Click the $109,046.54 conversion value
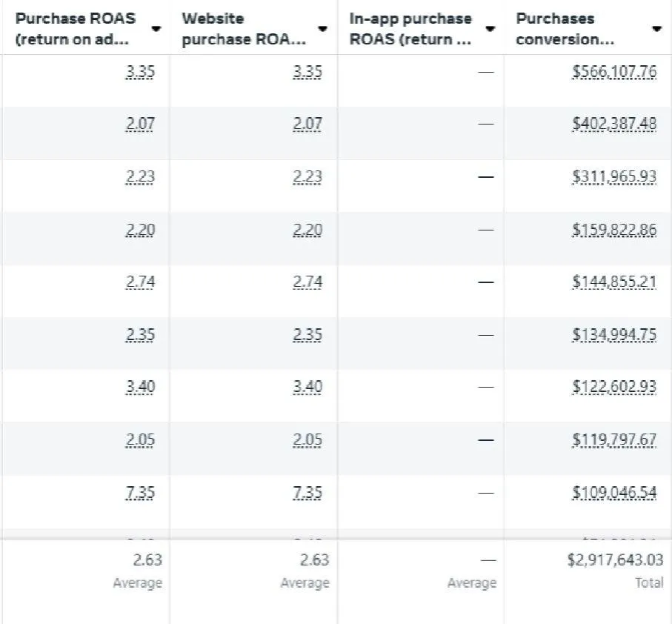 (614, 493)
